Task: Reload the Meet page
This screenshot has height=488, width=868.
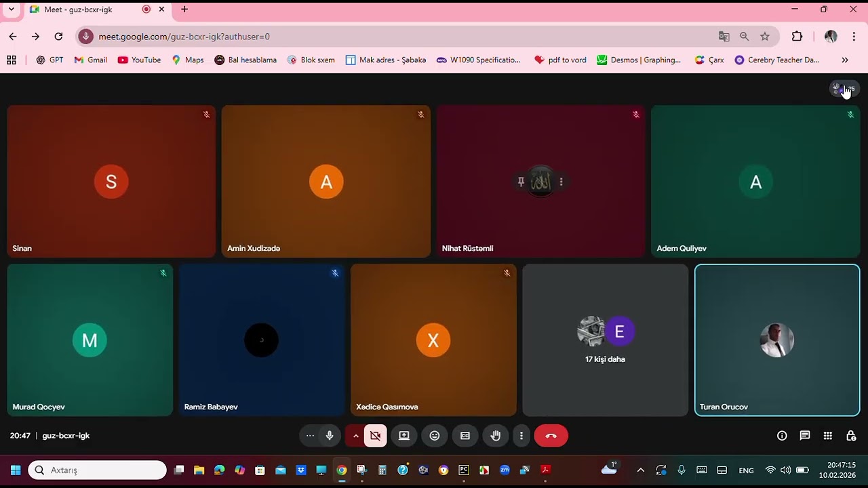Action: point(58,37)
